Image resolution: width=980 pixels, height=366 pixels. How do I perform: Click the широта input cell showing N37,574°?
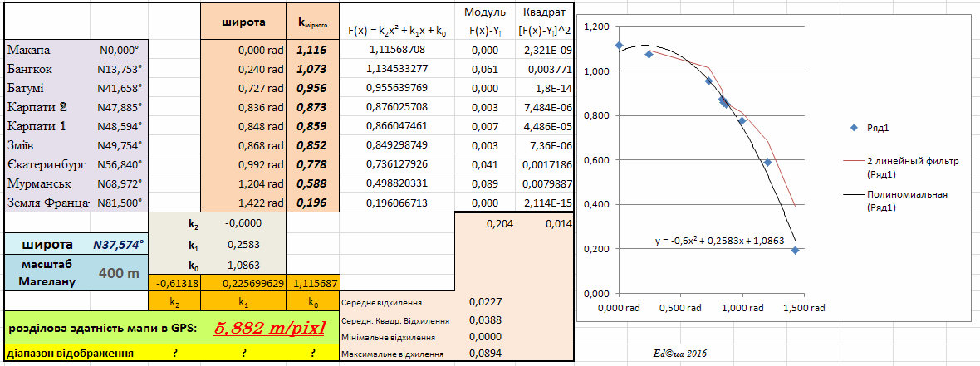[x=115, y=244]
